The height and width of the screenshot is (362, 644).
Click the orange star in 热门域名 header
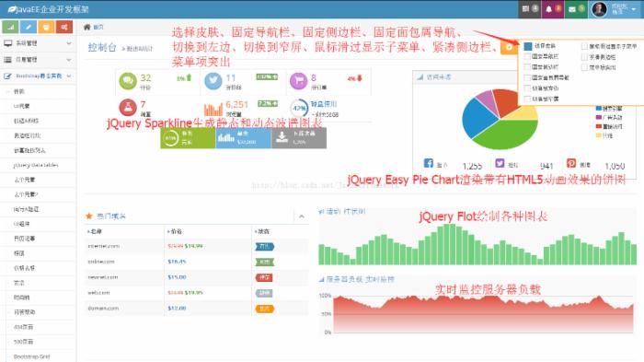(88, 216)
